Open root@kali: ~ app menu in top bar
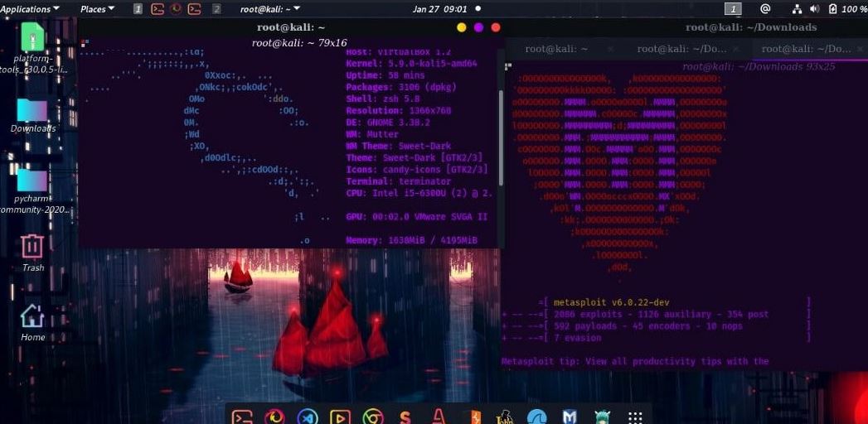Screen dimensions: 868x424 click(270, 9)
